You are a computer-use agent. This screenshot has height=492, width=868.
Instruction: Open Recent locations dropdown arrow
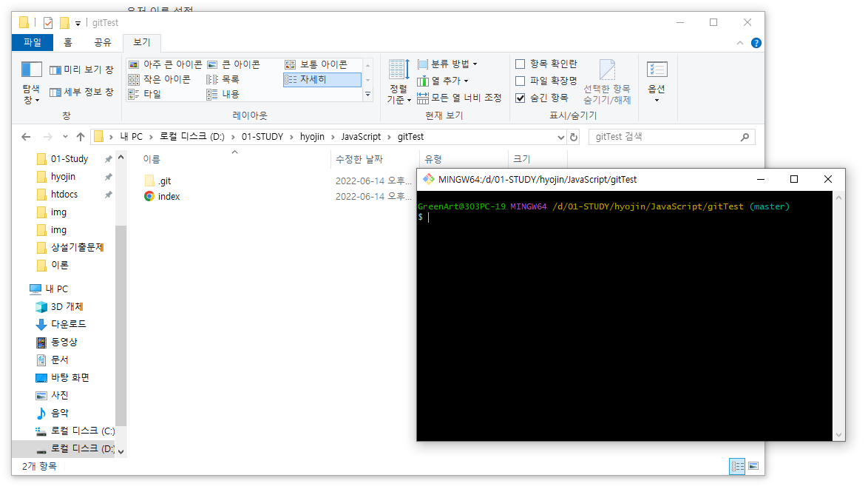click(65, 137)
